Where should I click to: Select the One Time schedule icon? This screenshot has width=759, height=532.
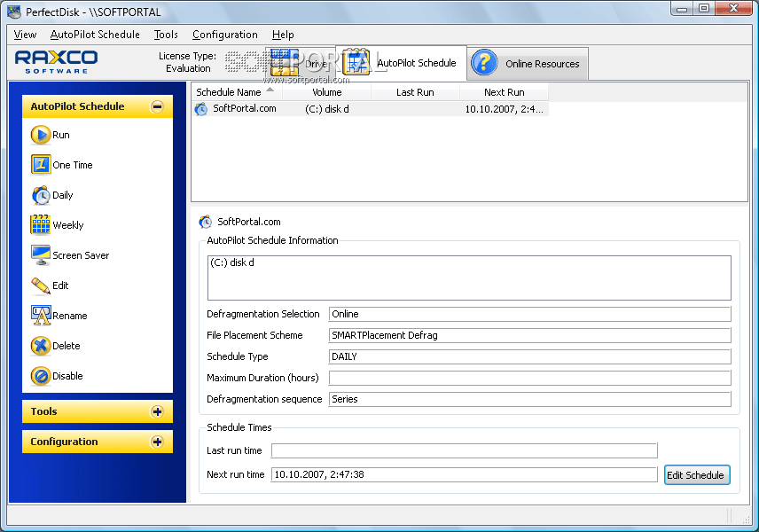(x=41, y=165)
